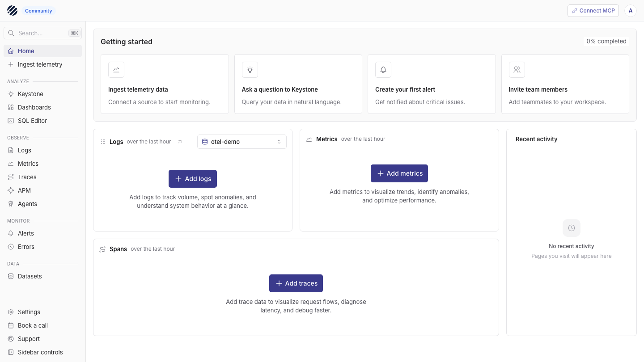Click the Community badge
The image size is (644, 362).
tap(38, 11)
